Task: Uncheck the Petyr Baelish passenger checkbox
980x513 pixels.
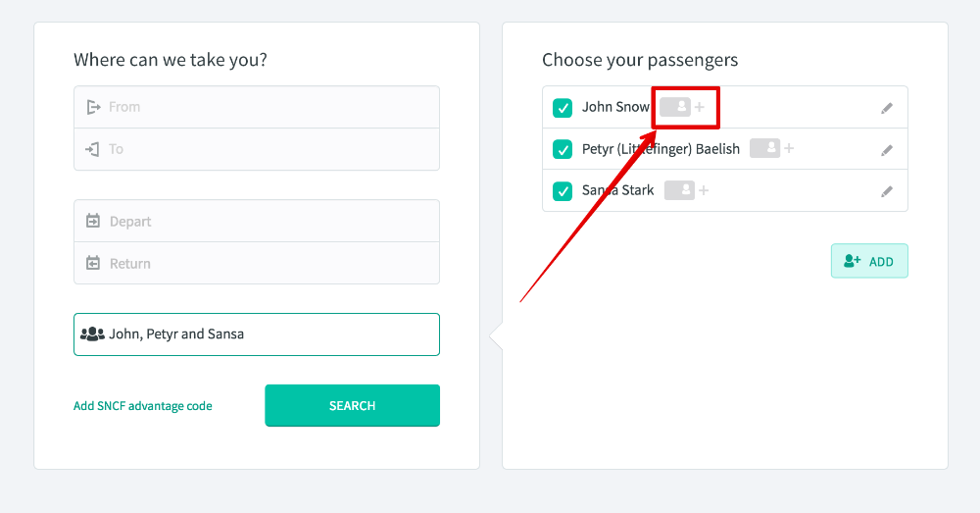Action: pyautogui.click(x=563, y=149)
